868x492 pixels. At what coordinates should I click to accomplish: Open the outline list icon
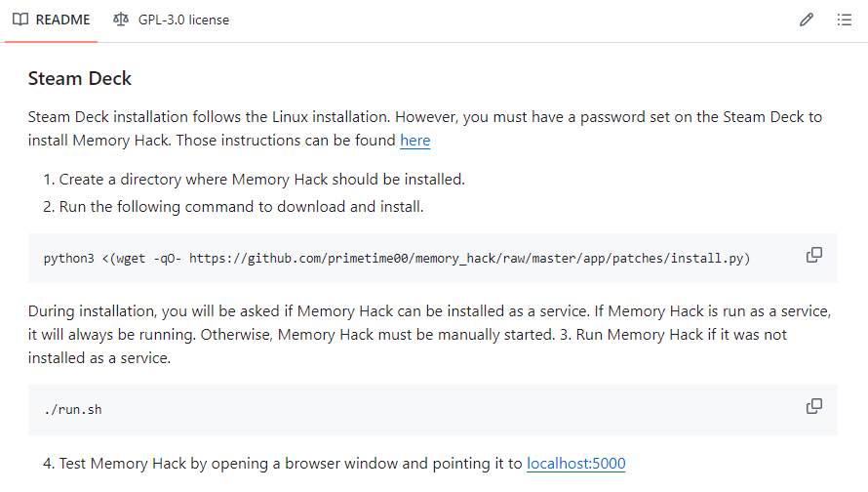point(845,20)
